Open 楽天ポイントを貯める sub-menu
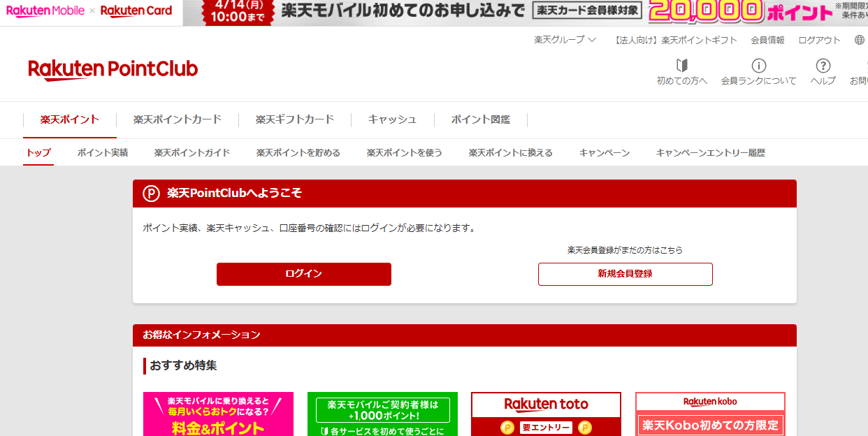Image resolution: width=868 pixels, height=436 pixels. pos(298,152)
